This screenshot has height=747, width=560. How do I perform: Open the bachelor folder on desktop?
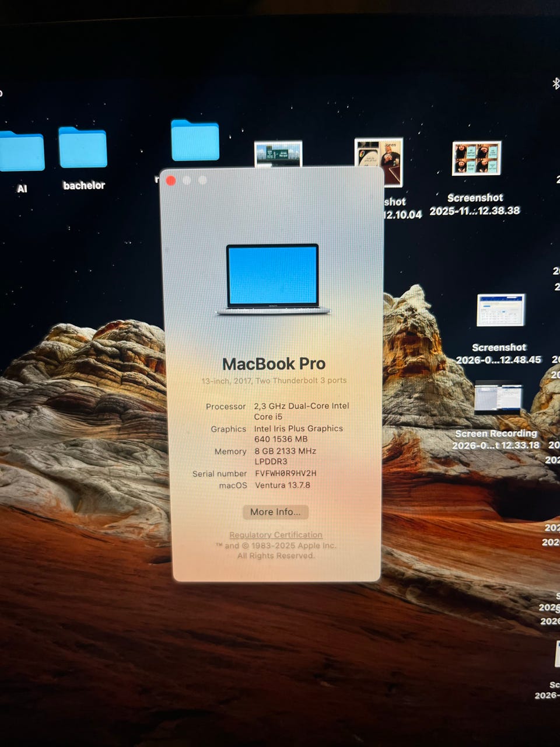83,147
